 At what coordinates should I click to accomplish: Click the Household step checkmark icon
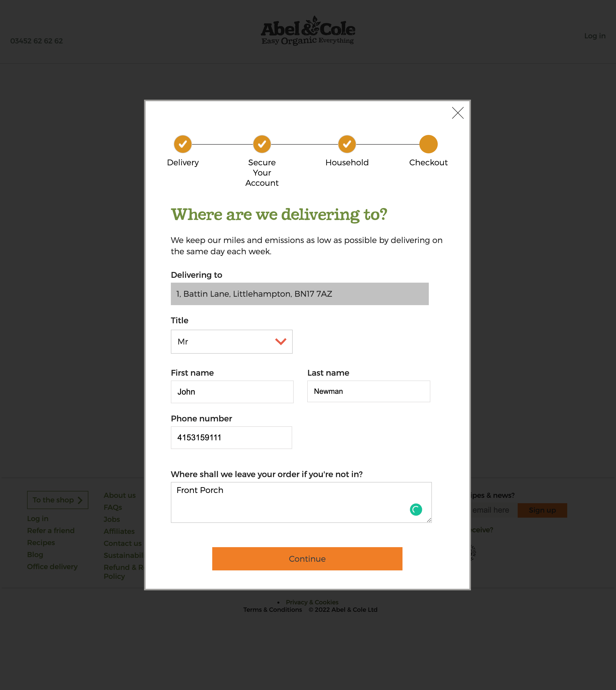coord(347,144)
